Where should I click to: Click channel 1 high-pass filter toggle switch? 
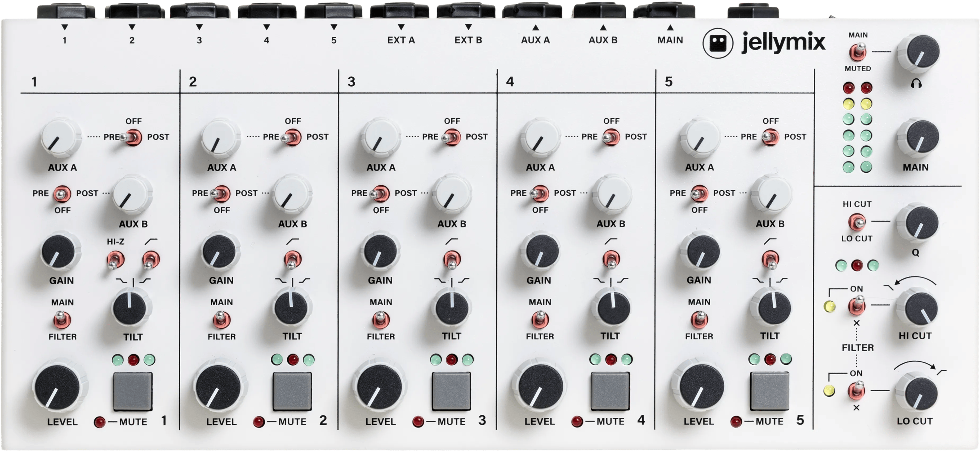click(x=151, y=260)
